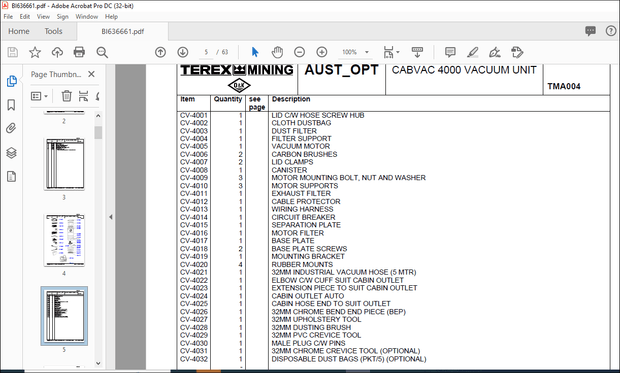Open the find text magnifier
The height and width of the screenshot is (373, 620).
pyautogui.click(x=102, y=52)
